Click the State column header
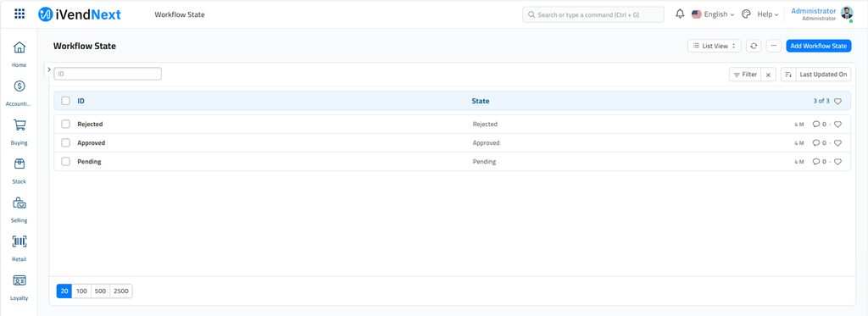 (481, 102)
